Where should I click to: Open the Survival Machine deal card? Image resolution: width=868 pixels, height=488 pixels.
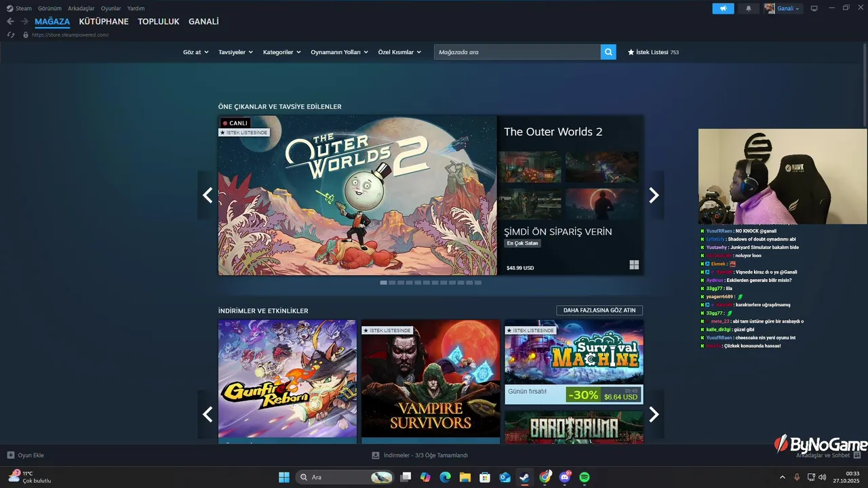[574, 362]
